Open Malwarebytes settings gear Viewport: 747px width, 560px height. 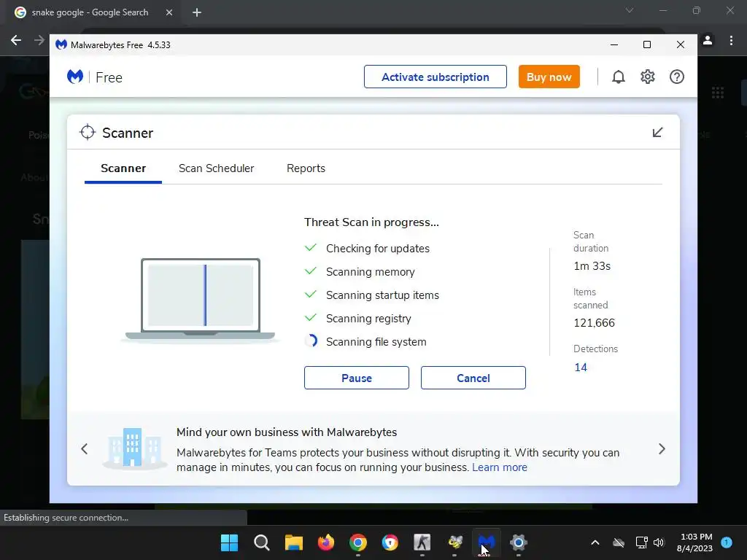pyautogui.click(x=648, y=77)
